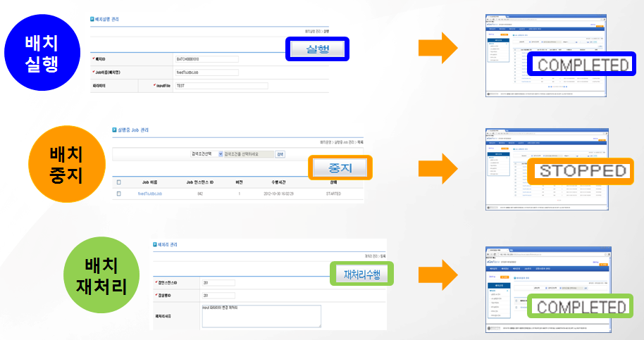Click the orange arrow beside batch execution form
The image size is (644, 340).
(438, 49)
